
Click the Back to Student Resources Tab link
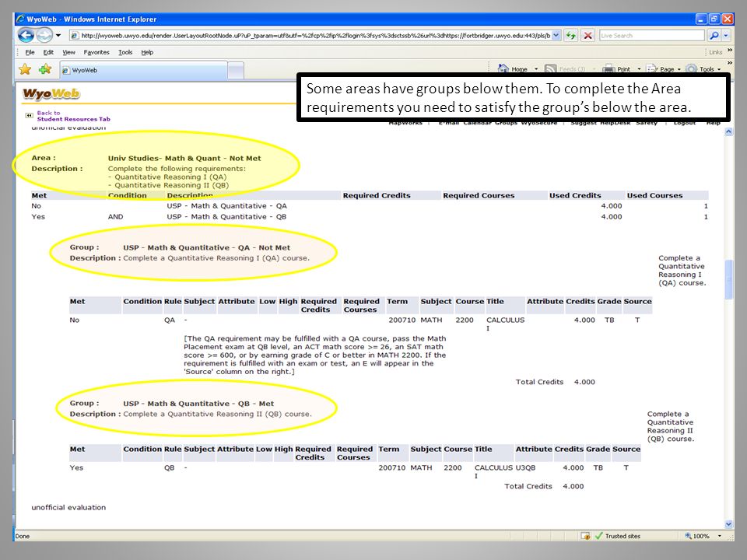point(73,116)
